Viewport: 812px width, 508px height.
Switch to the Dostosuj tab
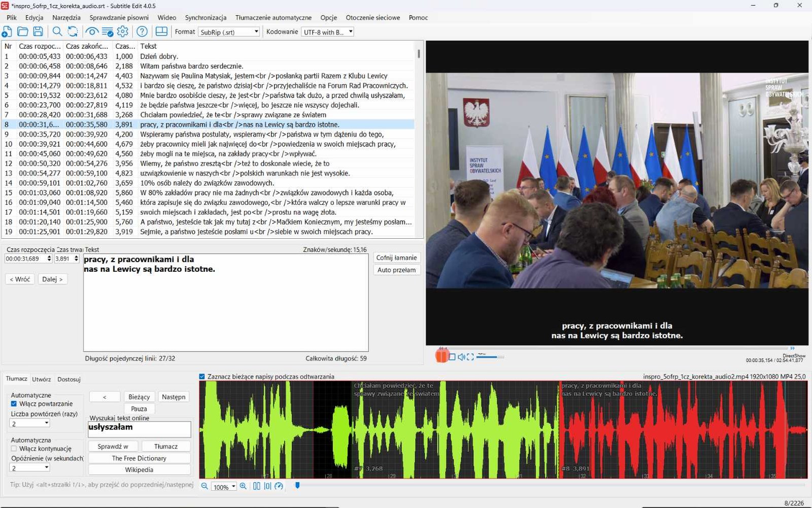(69, 379)
